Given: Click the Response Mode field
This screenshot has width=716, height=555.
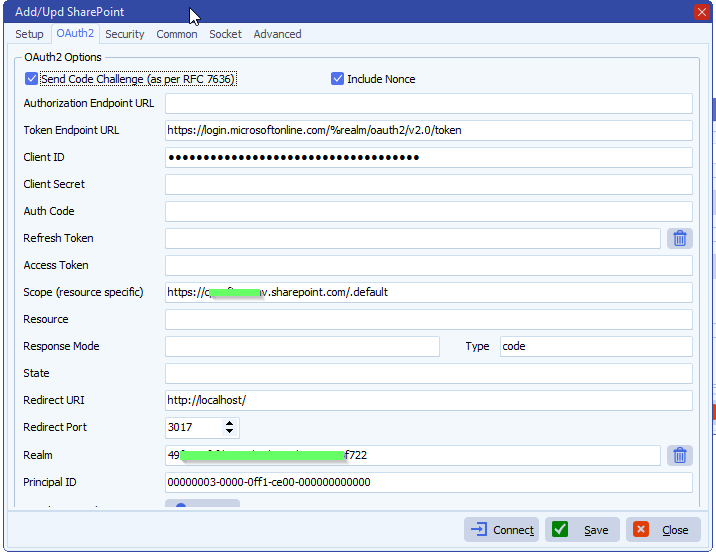Looking at the screenshot, I should (302, 346).
